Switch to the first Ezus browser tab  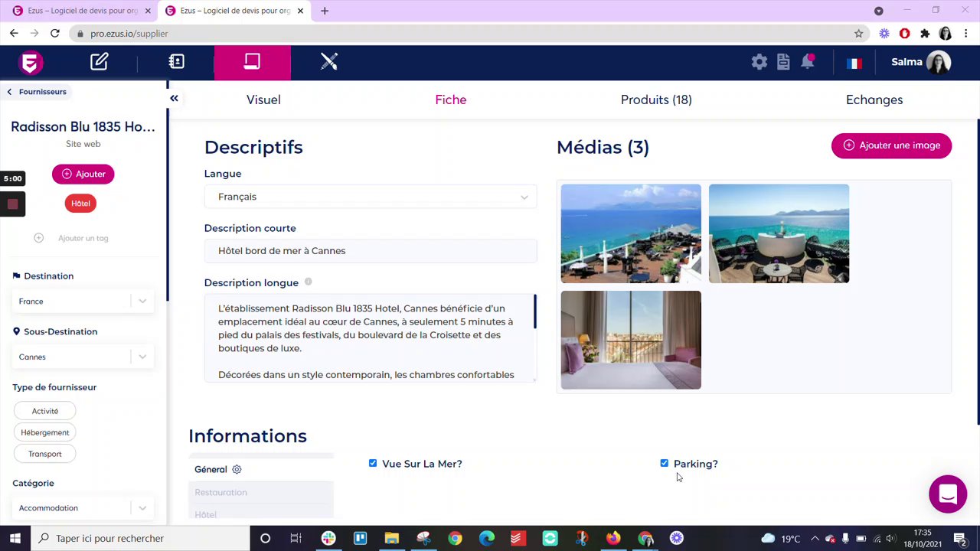pyautogui.click(x=82, y=11)
